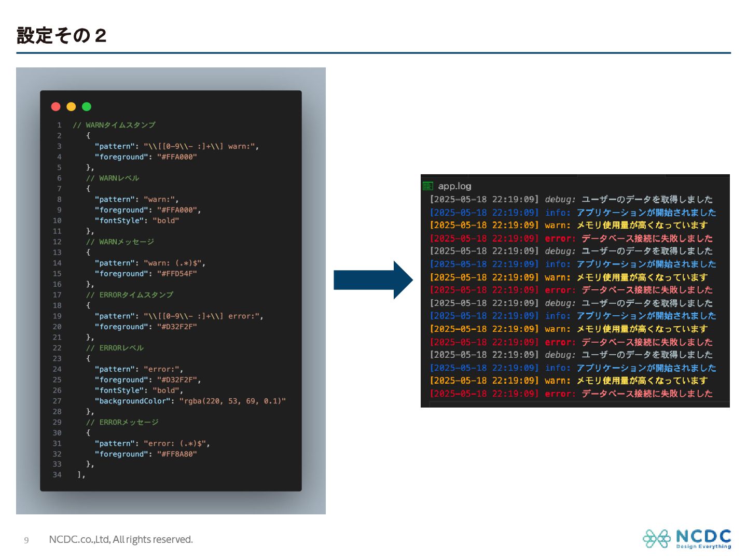Click the NCDC Design Everything logo

tap(687, 539)
